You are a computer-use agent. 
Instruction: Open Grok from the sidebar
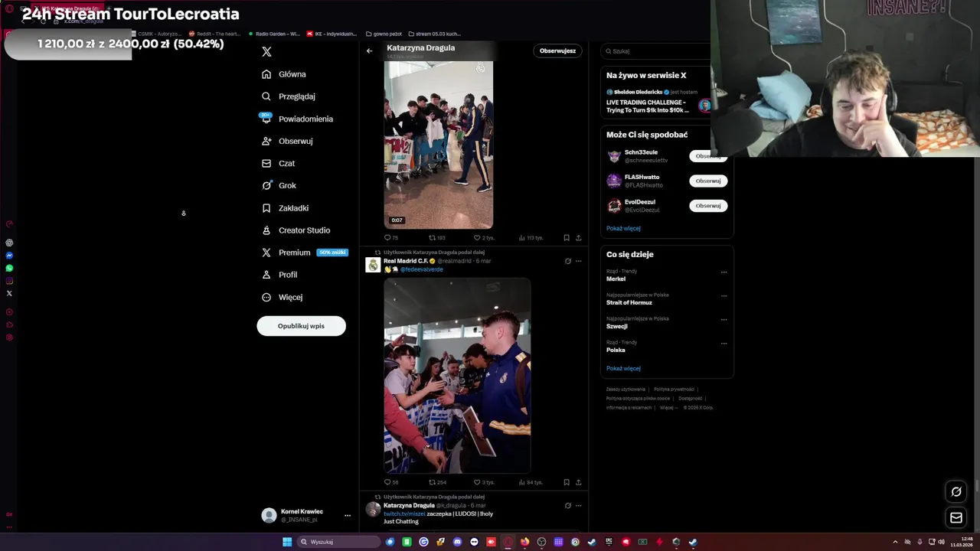[x=279, y=185]
